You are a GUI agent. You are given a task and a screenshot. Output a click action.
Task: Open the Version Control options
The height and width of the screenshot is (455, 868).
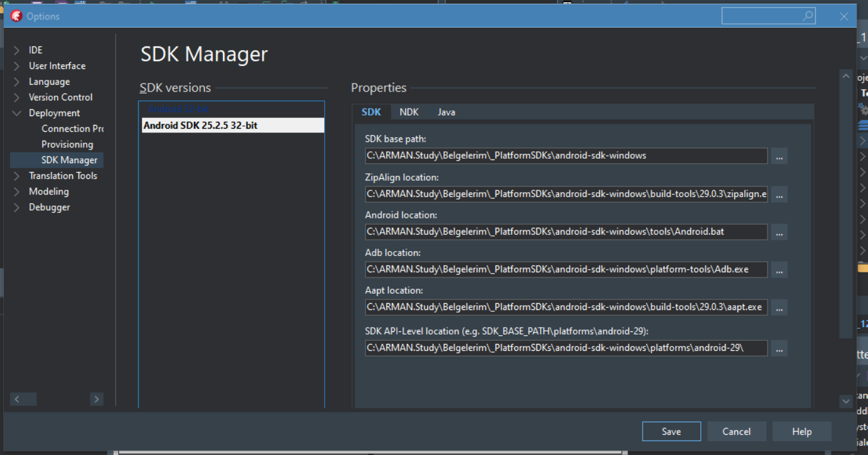(x=60, y=97)
